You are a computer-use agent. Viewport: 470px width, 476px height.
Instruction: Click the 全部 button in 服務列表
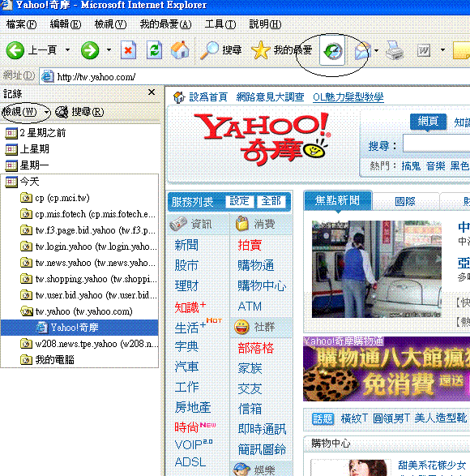point(271,201)
